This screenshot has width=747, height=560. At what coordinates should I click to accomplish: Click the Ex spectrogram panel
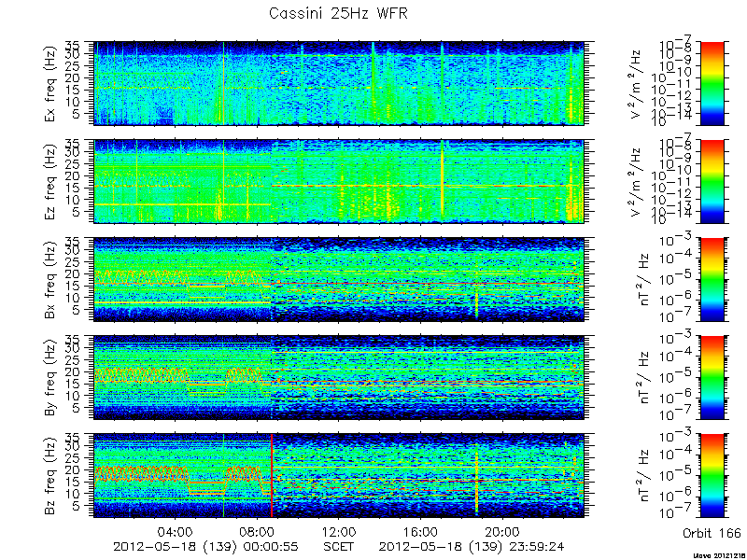pos(339,83)
